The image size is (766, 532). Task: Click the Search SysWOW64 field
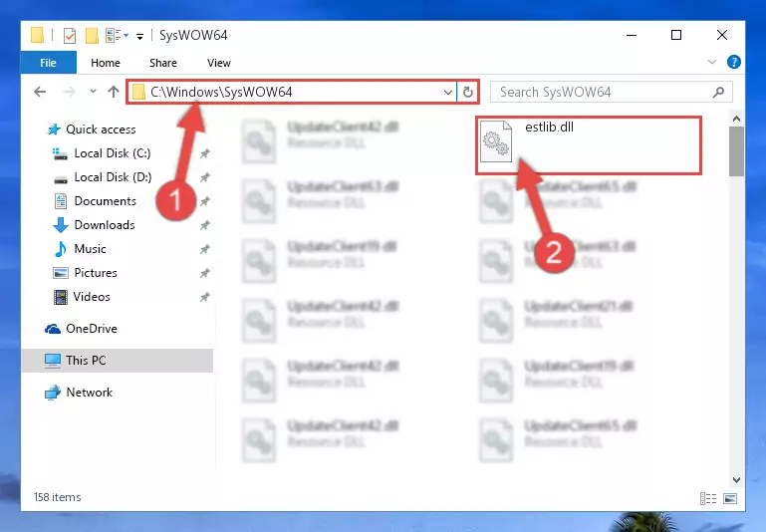[x=612, y=92]
